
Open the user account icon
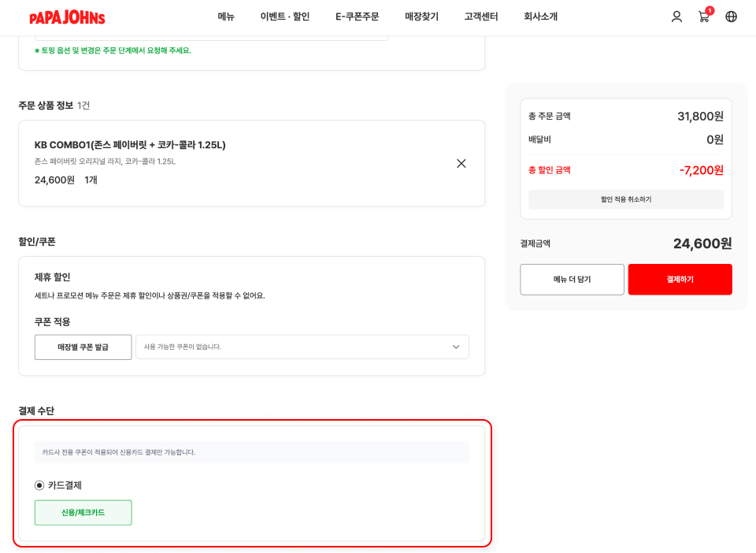click(676, 17)
